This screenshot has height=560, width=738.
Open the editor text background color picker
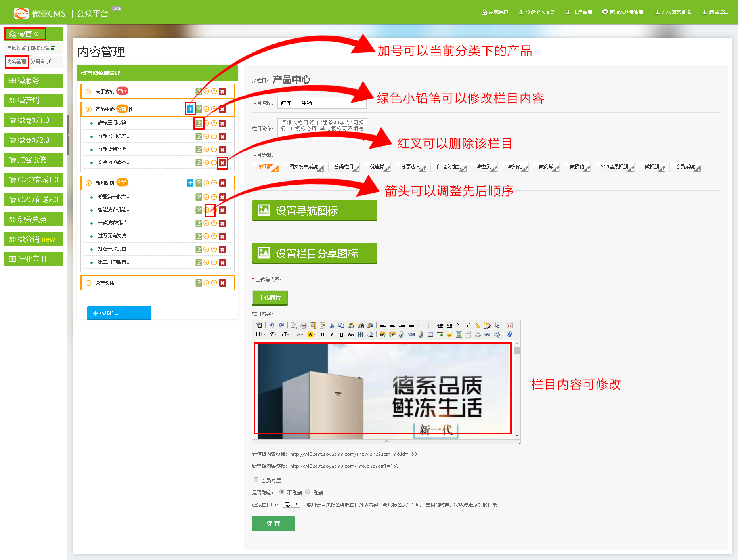pyautogui.click(x=311, y=334)
